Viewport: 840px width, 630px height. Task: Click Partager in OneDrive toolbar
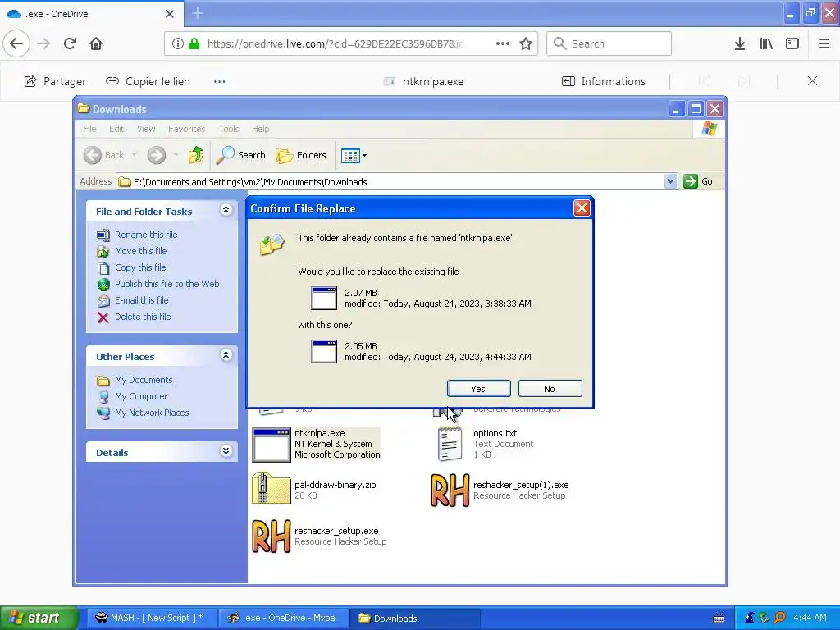(55, 81)
